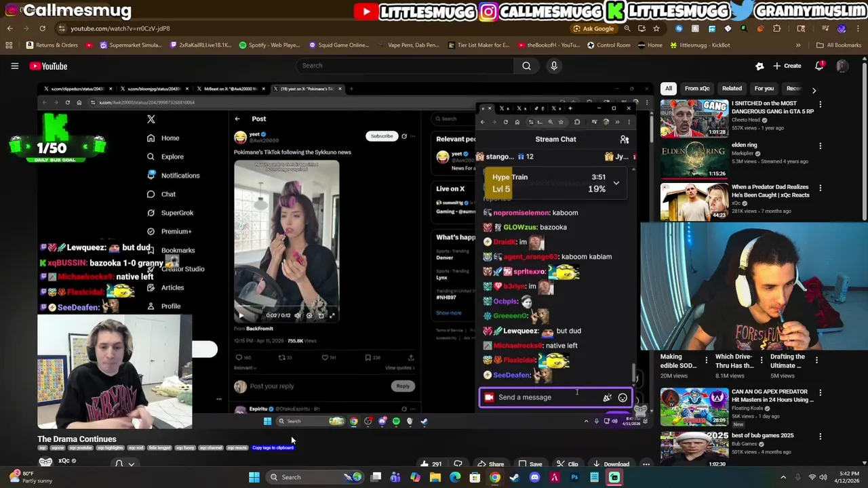Click the video title 'The Drama Continues'

77,439
